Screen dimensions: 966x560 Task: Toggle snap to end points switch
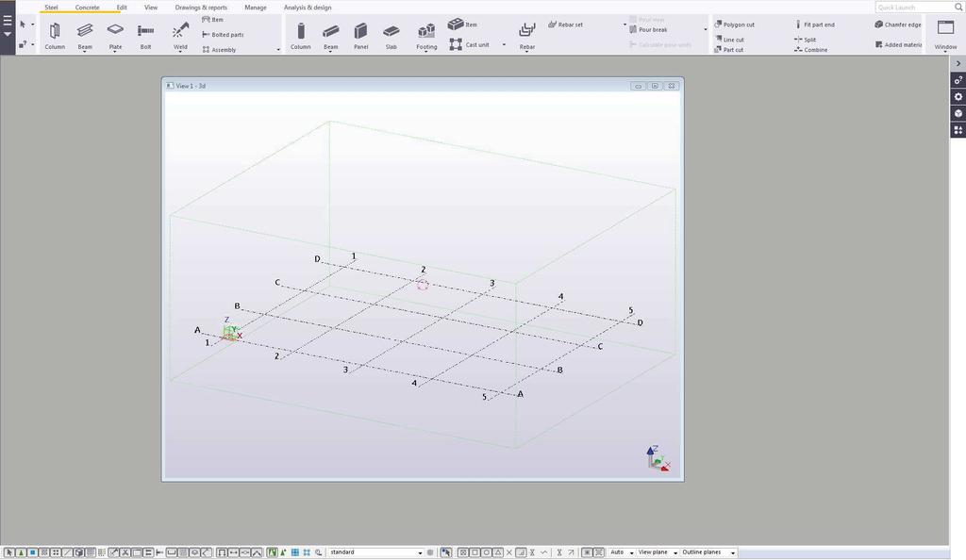point(475,552)
